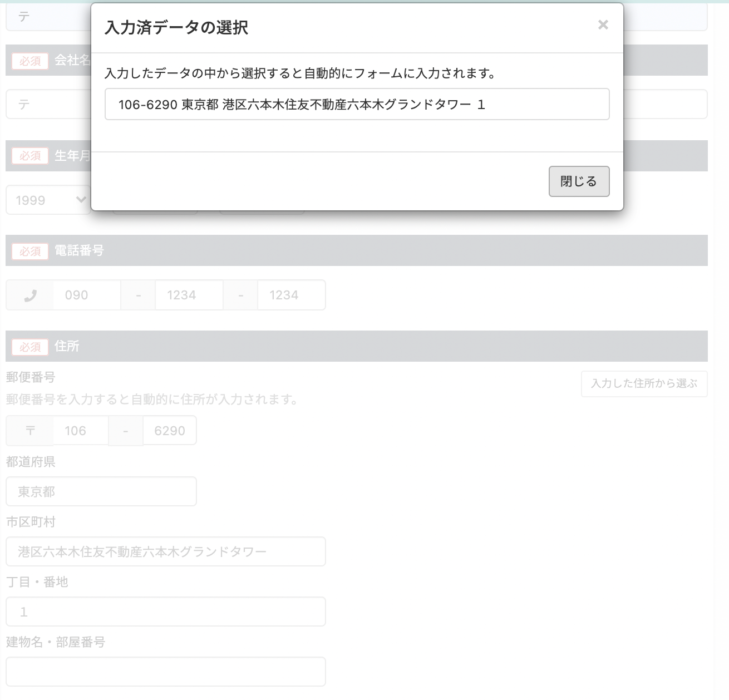
Task: Focus the 丁目・番地 field showing 1
Action: pyautogui.click(x=166, y=612)
